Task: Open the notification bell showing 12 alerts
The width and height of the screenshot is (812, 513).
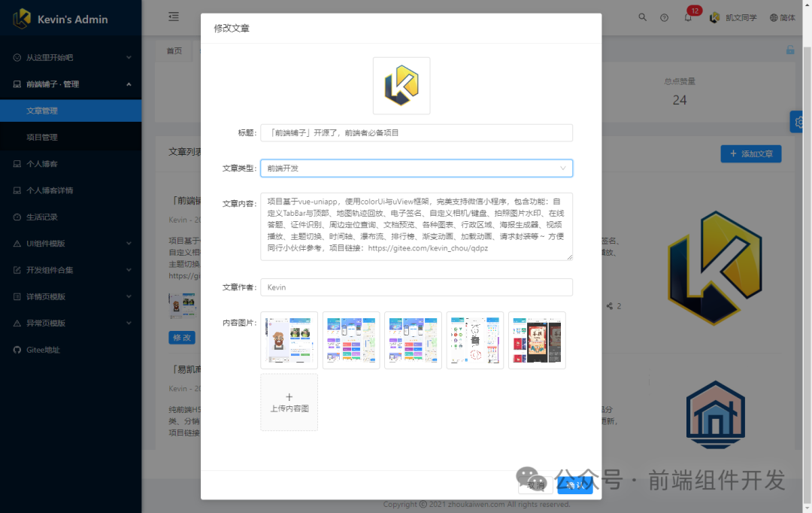Action: [689, 17]
